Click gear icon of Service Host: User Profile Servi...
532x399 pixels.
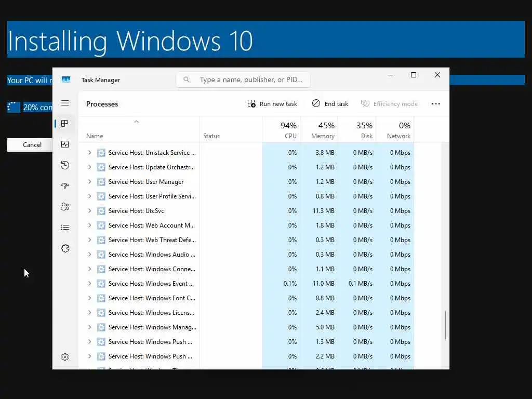point(101,196)
